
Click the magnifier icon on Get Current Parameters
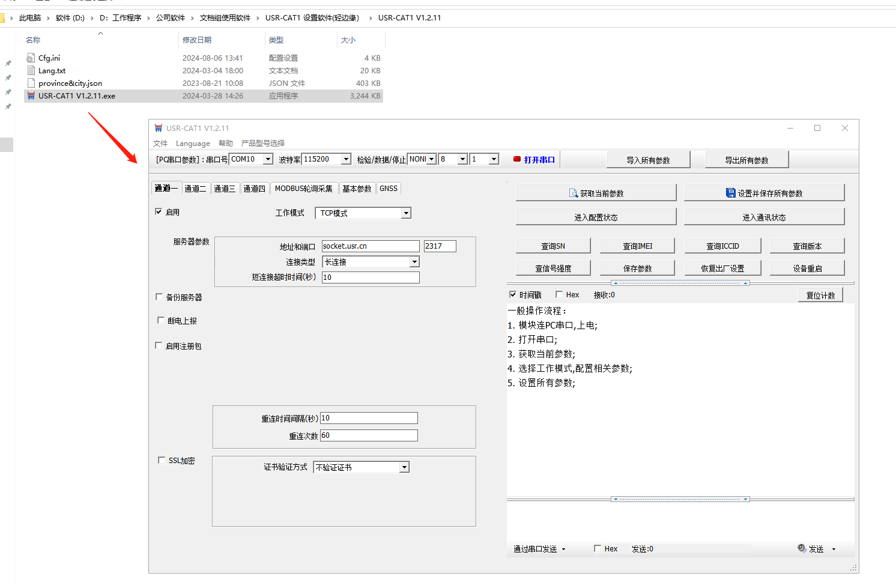pyautogui.click(x=573, y=193)
